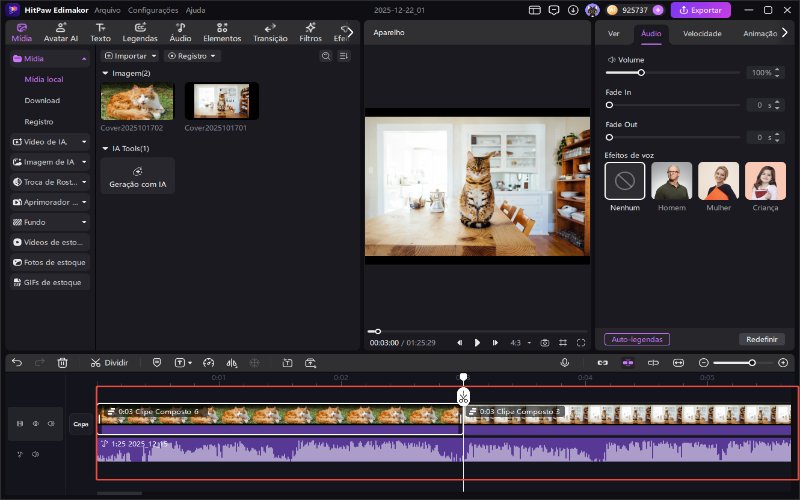The width and height of the screenshot is (800, 500).
Task: Undo the last edit
Action: (x=16, y=362)
